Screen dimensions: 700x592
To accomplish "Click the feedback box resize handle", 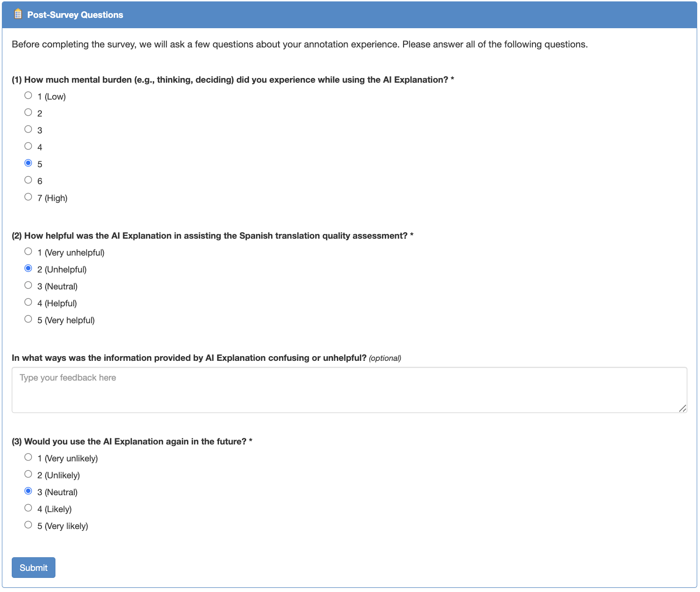I will click(x=683, y=408).
